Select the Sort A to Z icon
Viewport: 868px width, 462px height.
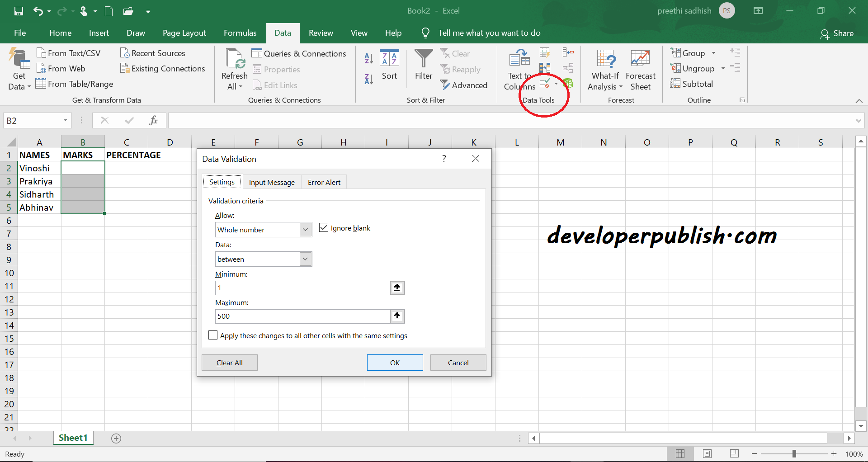point(368,58)
